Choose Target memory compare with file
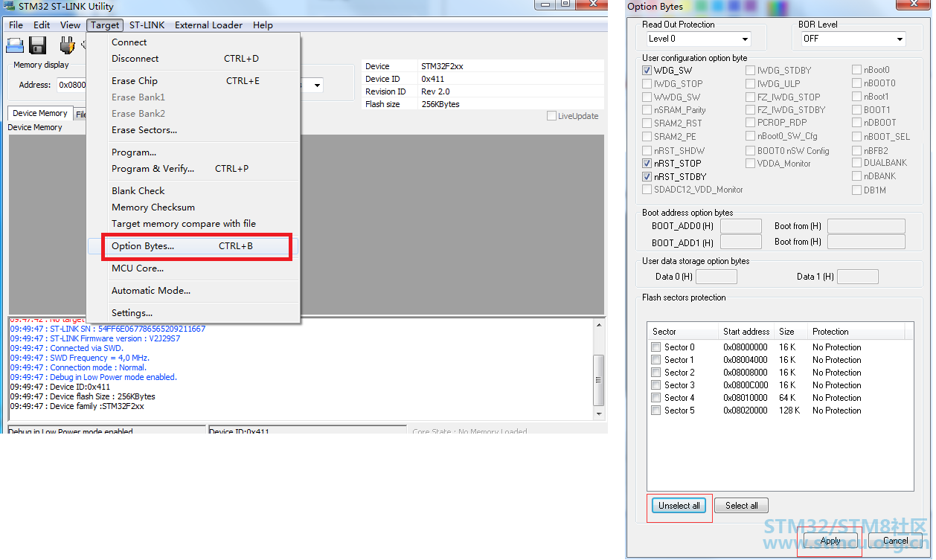This screenshot has width=936, height=560. (193, 224)
